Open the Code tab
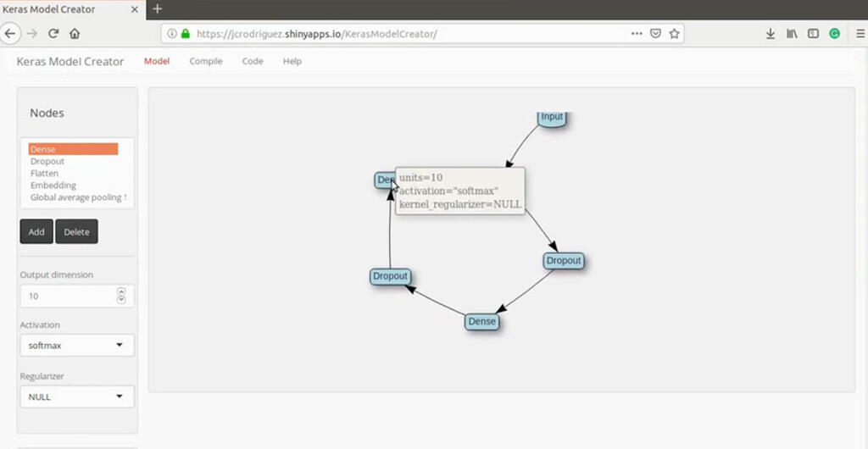Image resolution: width=868 pixels, height=449 pixels. (253, 61)
